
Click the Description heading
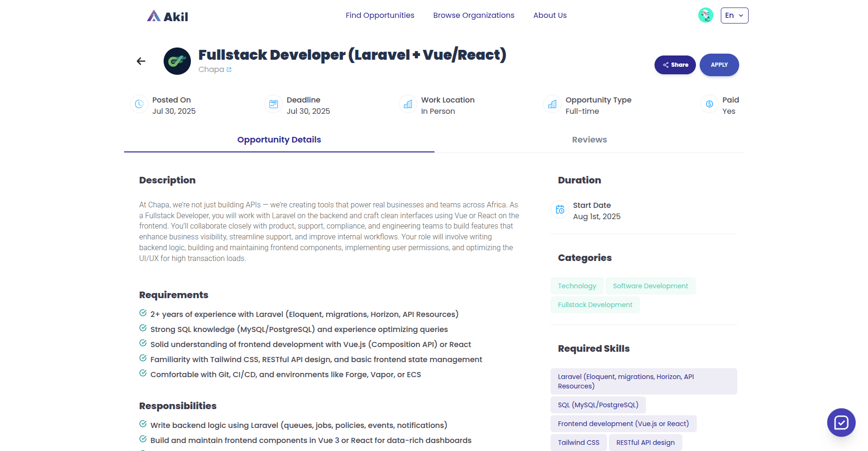(167, 180)
